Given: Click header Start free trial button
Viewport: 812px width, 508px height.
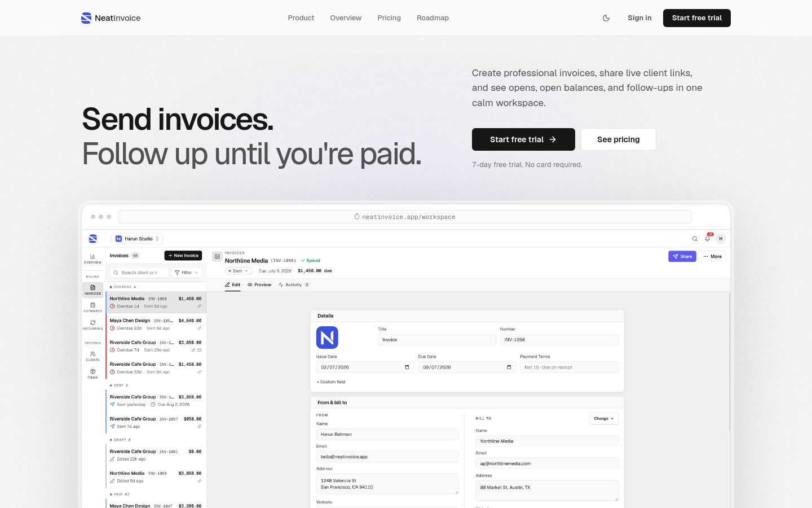Looking at the screenshot, I should [x=697, y=18].
